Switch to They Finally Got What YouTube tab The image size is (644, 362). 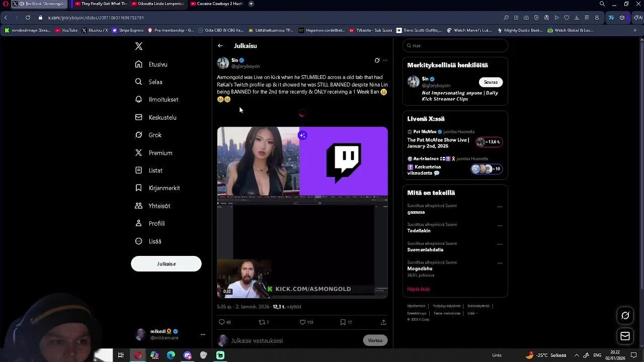pos(102,4)
